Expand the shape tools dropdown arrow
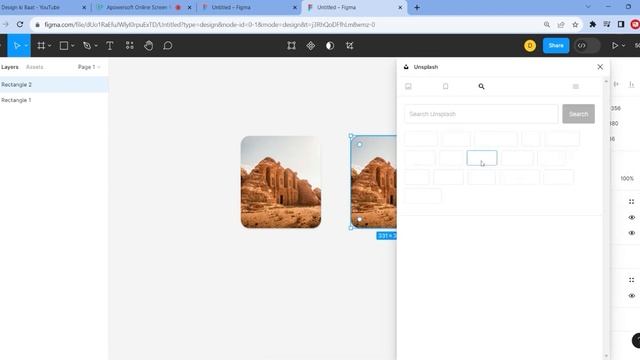 coord(73,46)
